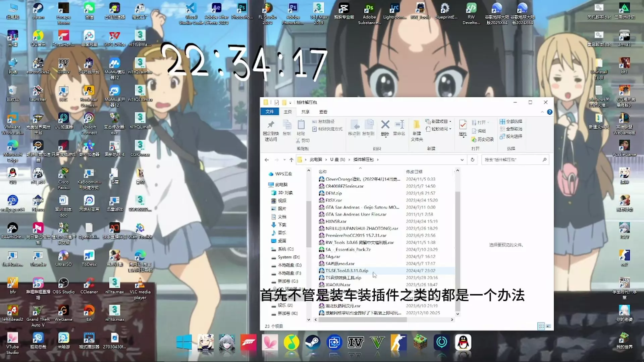This screenshot has width=644, height=362.
Task: Open the View (查看) ribbon tab
Action: [323, 112]
